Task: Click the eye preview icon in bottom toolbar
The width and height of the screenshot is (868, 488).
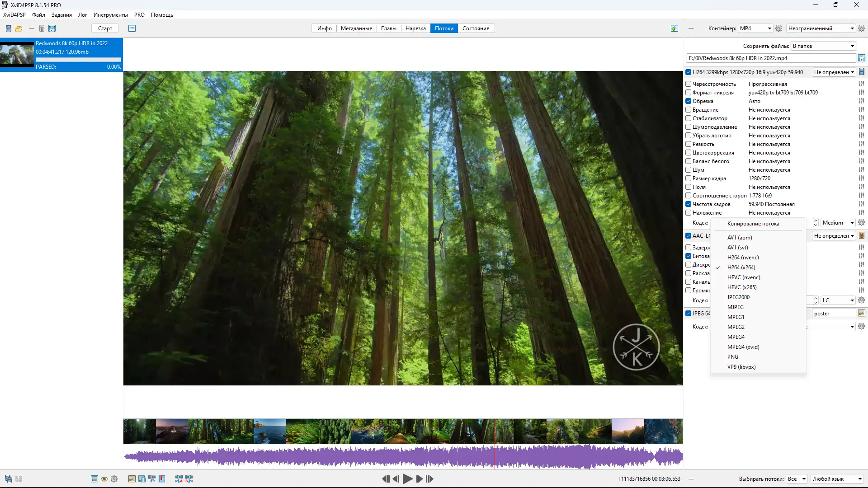Action: 104,479
